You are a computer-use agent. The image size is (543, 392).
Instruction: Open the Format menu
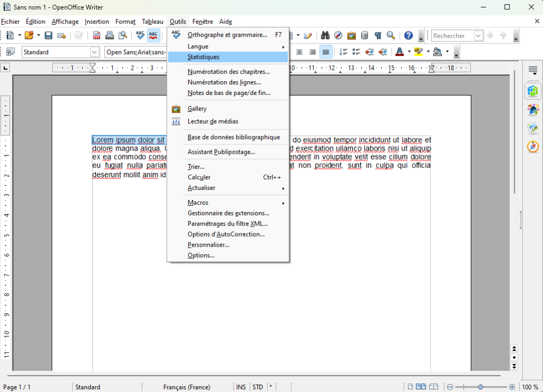tap(125, 21)
